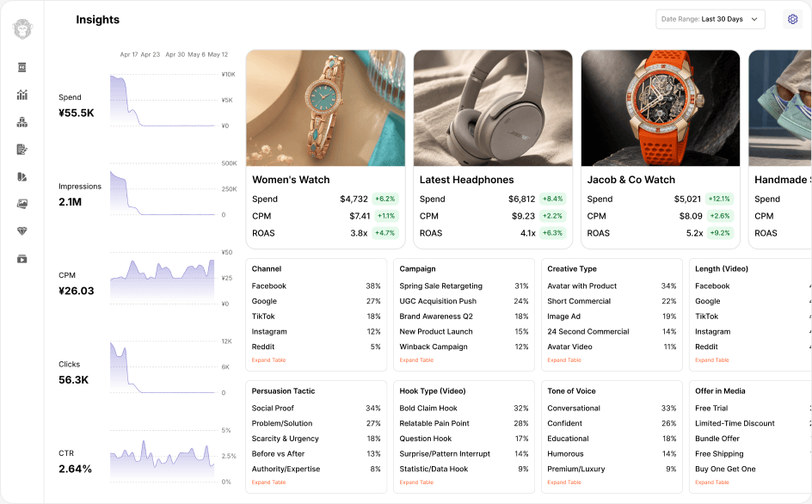Open the Date Range dropdown
This screenshot has height=504, width=812.
(710, 19)
